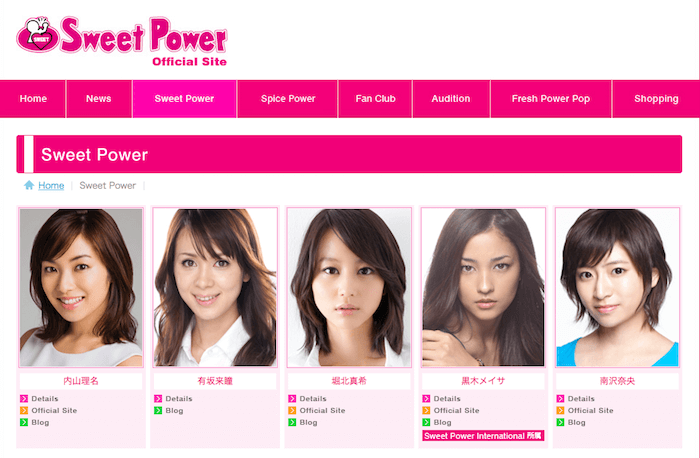Click green arrow icon beside 黒木メイサ Blog
700x458 pixels.
coord(426,422)
